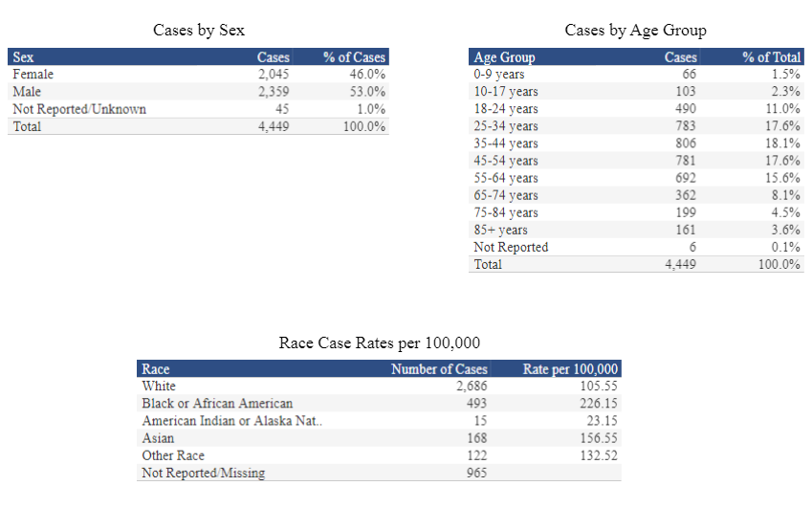Image resolution: width=812 pixels, height=508 pixels.
Task: Select the 'Not Reported/Unknown' sex row
Action: point(79,109)
